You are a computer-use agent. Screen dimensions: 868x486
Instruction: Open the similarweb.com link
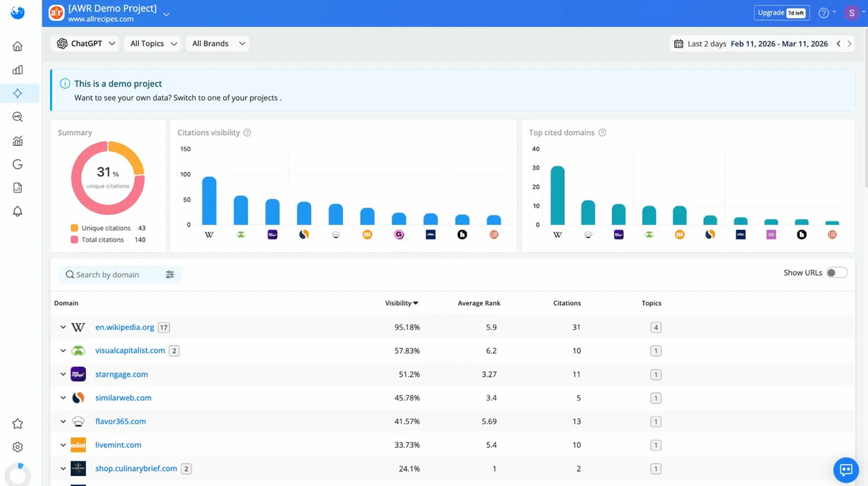(x=123, y=398)
